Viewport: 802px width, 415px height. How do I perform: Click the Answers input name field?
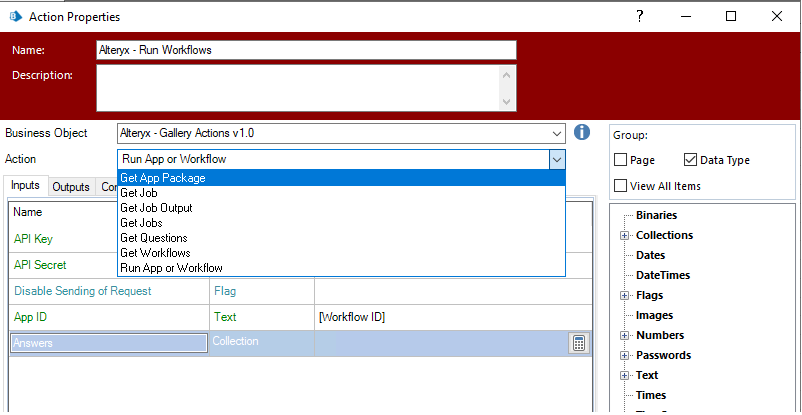coord(109,343)
